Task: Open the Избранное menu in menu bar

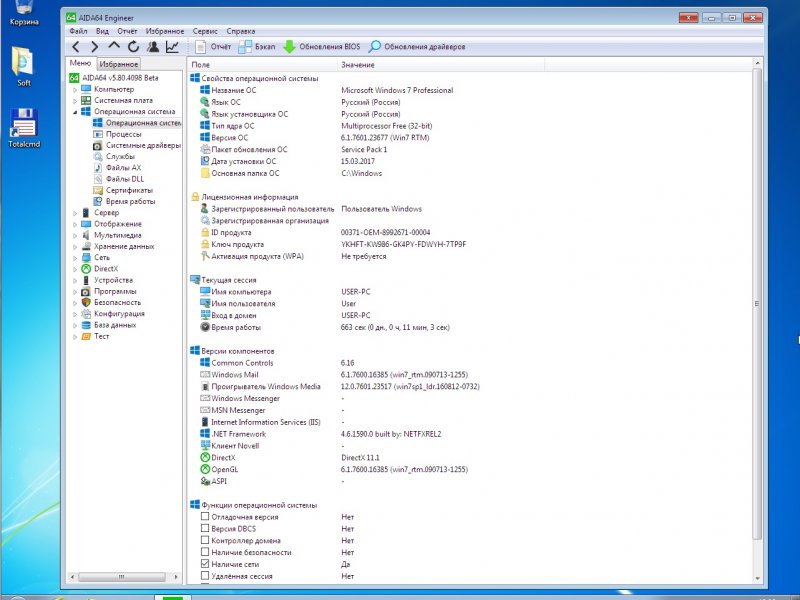Action: pyautogui.click(x=165, y=31)
